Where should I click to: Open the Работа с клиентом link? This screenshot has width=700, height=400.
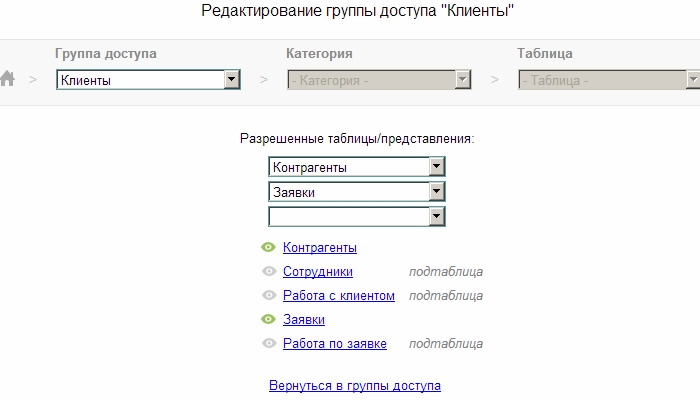click(x=339, y=295)
